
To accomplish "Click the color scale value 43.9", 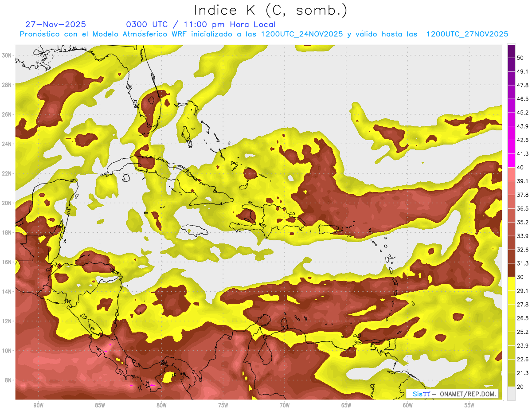I will pyautogui.click(x=523, y=126).
